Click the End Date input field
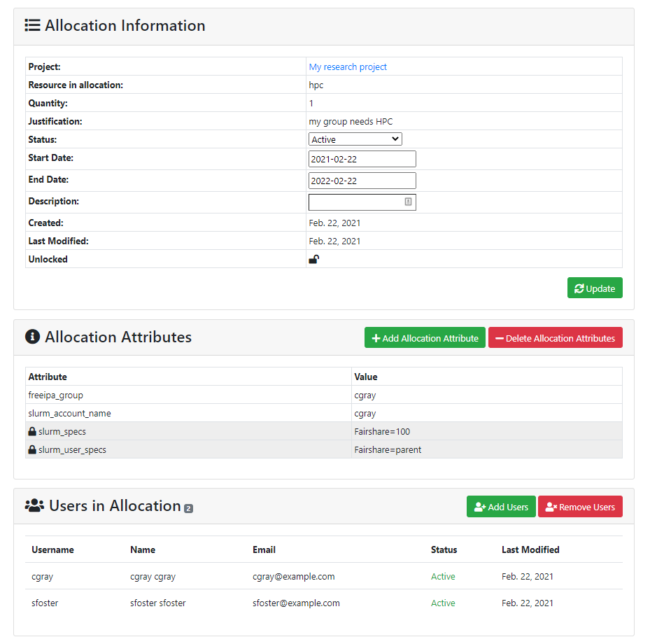This screenshot has height=644, width=657. point(362,181)
